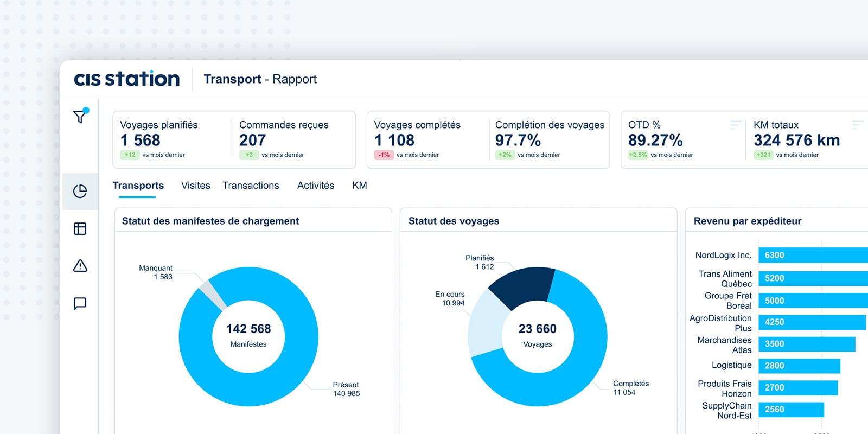Select the pie chart reports icon
The image size is (868, 434).
(80, 191)
